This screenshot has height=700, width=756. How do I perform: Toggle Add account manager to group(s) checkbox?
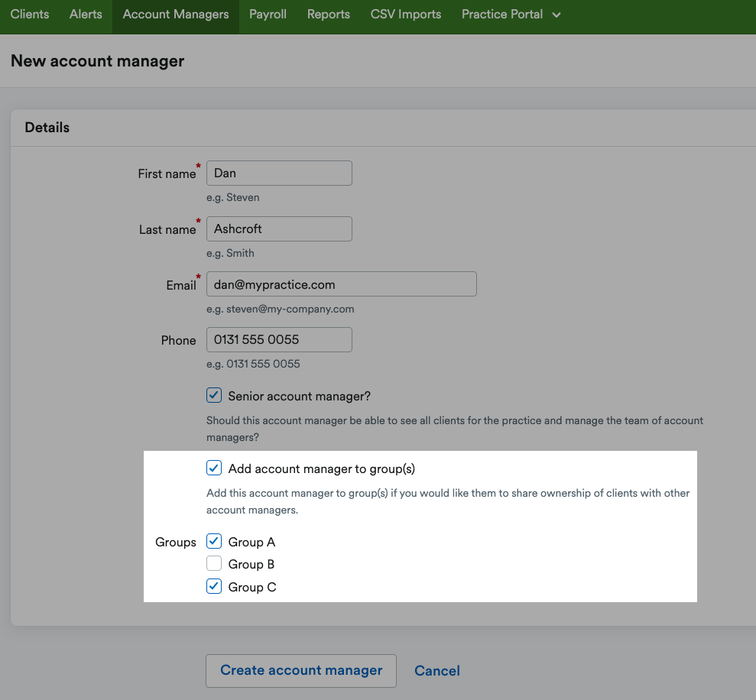[214, 468]
